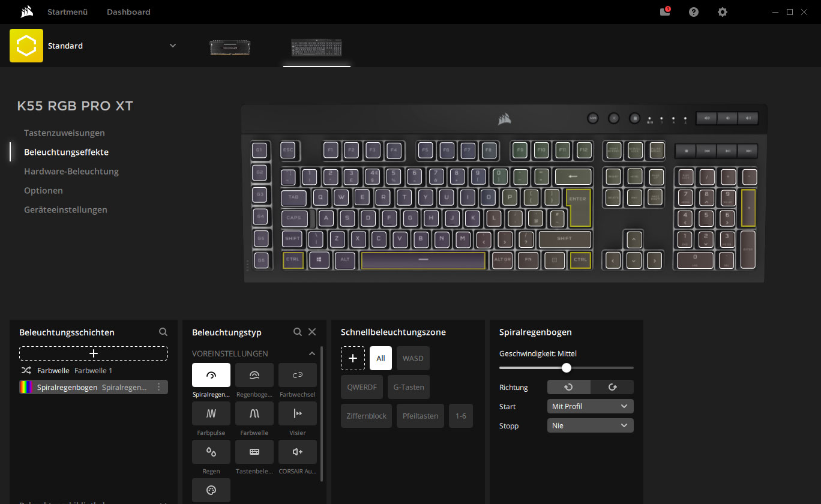Set direction to clockwise
The width and height of the screenshot is (821, 504).
[x=612, y=387]
